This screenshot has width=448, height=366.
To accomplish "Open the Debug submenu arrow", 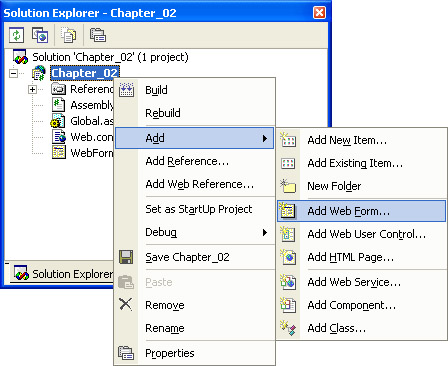I will (x=265, y=232).
